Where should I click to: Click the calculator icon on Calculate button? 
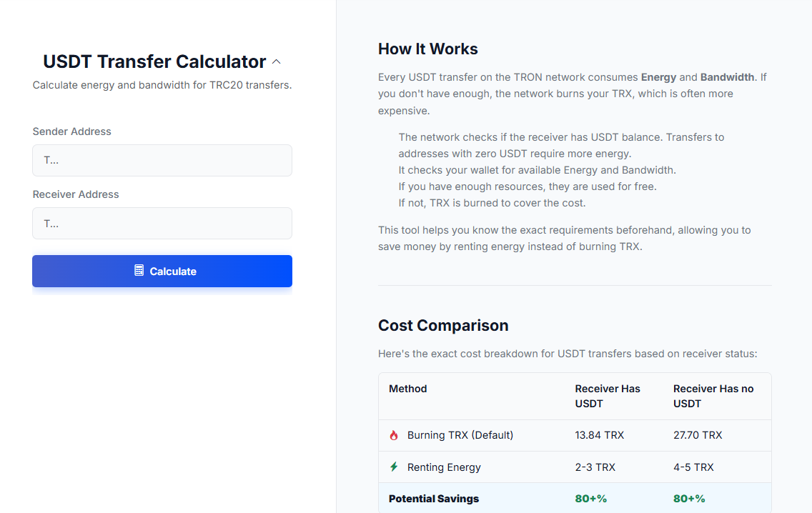[139, 271]
